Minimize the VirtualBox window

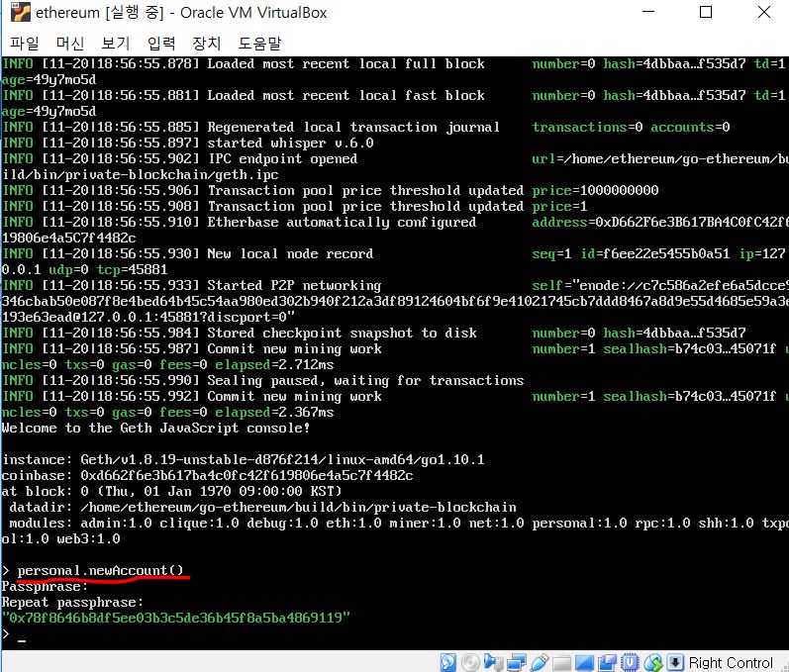click(x=648, y=12)
